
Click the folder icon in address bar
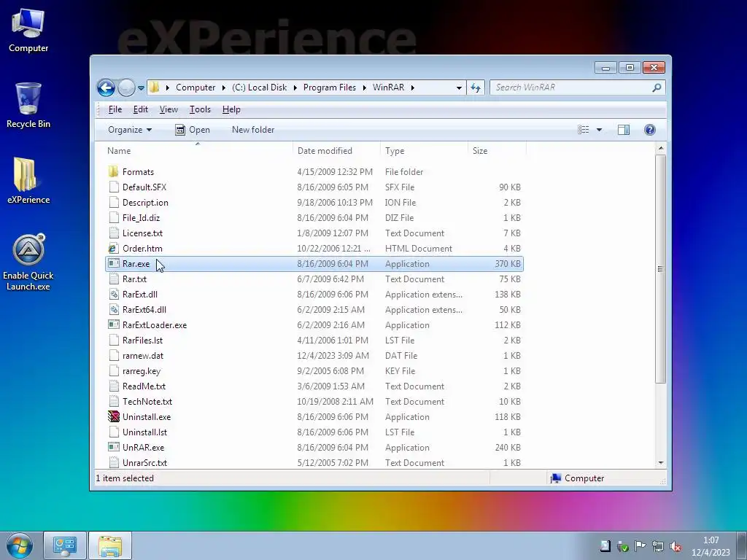click(x=155, y=87)
